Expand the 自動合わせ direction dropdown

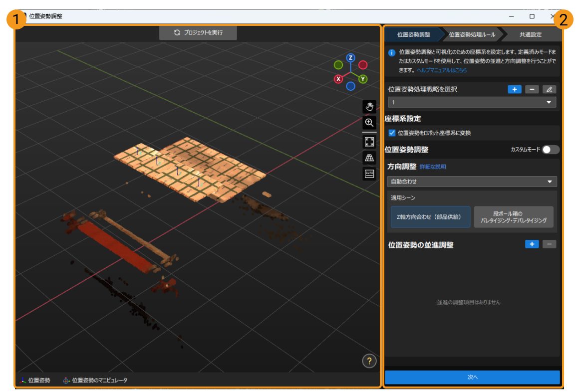[x=472, y=182]
